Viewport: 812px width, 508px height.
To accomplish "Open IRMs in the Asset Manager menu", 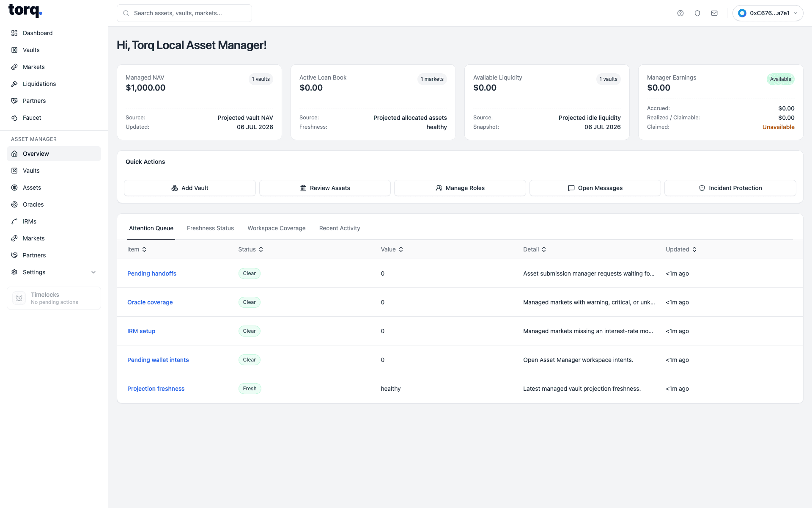I will pyautogui.click(x=54, y=221).
